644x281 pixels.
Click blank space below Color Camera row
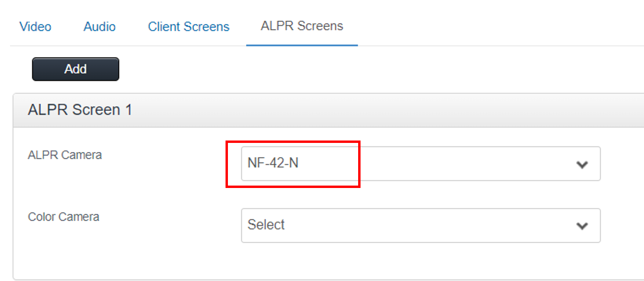point(328,261)
